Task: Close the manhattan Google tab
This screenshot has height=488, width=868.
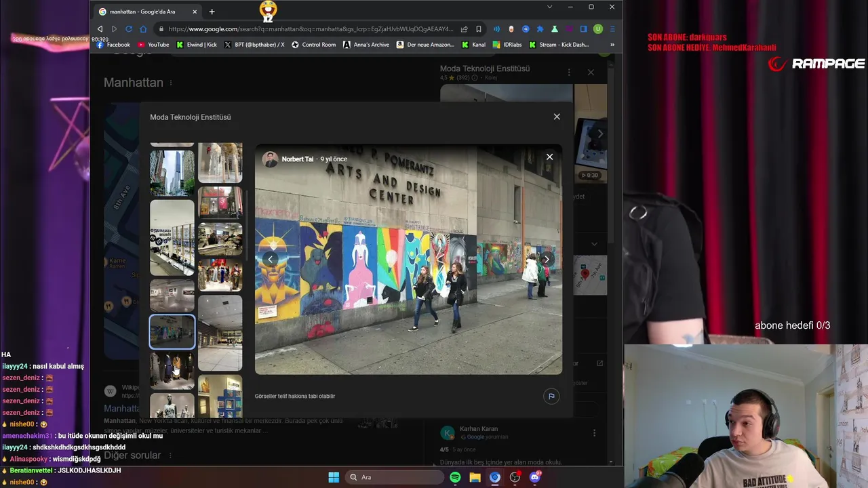Action: pos(195,12)
